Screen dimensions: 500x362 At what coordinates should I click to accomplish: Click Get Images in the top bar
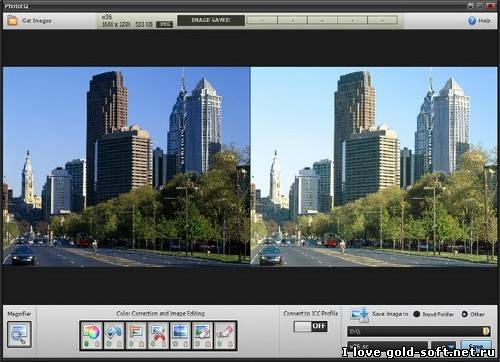pyautogui.click(x=30, y=21)
